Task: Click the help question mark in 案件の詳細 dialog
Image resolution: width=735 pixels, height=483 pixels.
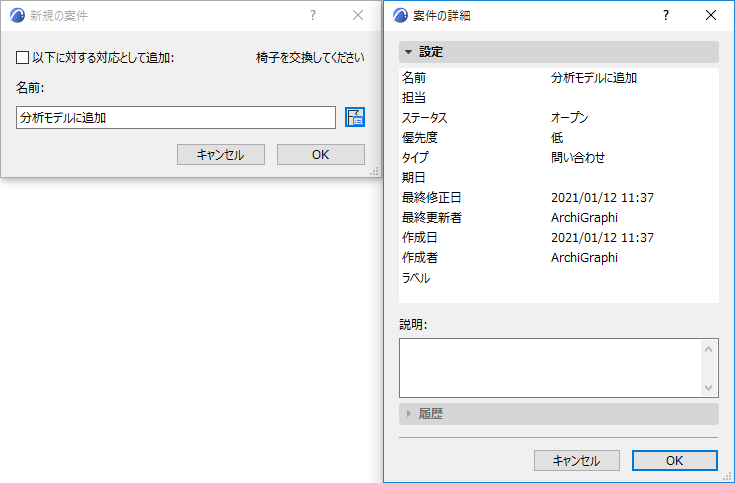Action: tap(666, 15)
